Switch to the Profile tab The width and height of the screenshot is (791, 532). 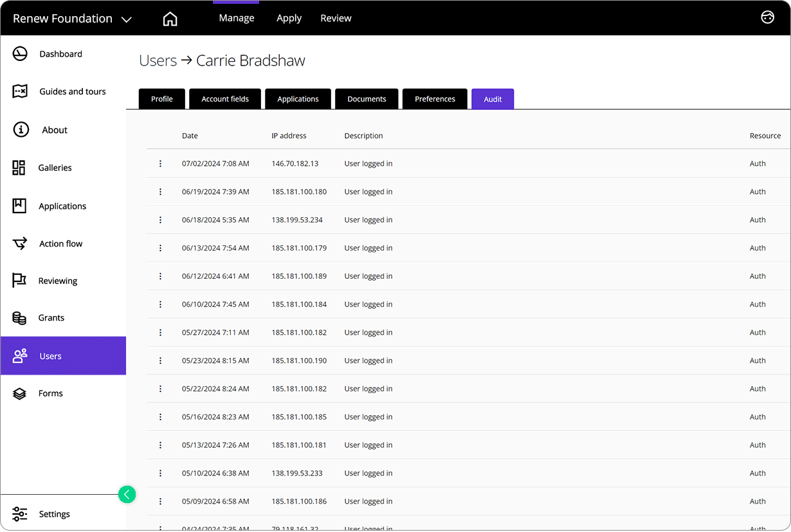pos(162,99)
